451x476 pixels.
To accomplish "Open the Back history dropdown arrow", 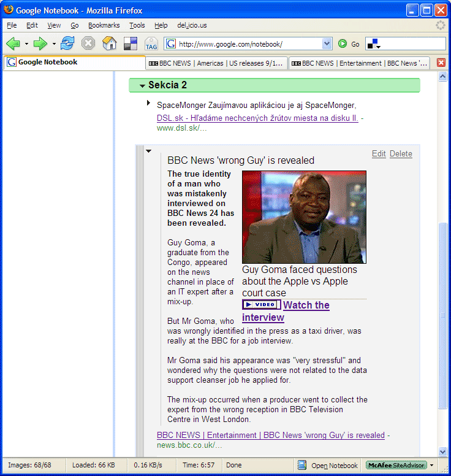I will pos(27,44).
